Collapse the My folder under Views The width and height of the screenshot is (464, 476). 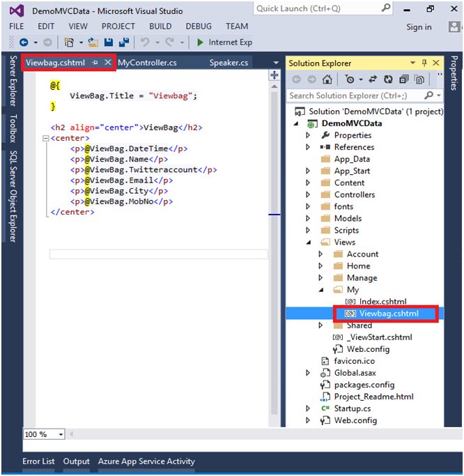coord(321,290)
